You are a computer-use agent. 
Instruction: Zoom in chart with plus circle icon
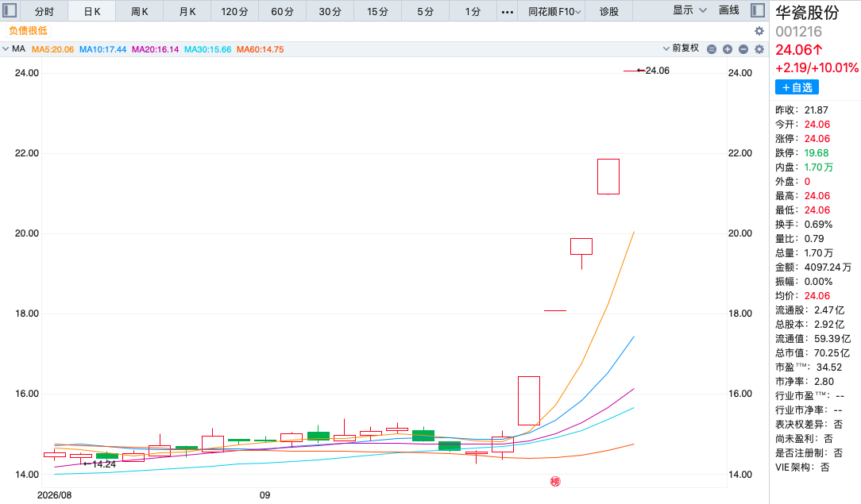click(x=728, y=49)
